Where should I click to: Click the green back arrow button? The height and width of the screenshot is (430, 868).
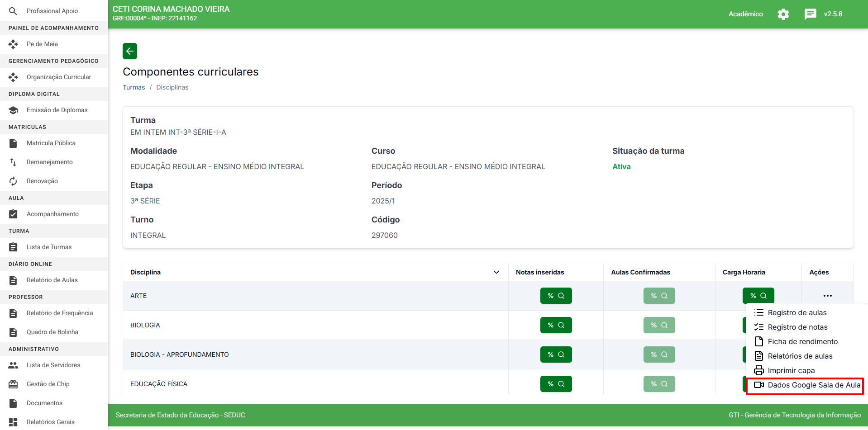pos(130,51)
